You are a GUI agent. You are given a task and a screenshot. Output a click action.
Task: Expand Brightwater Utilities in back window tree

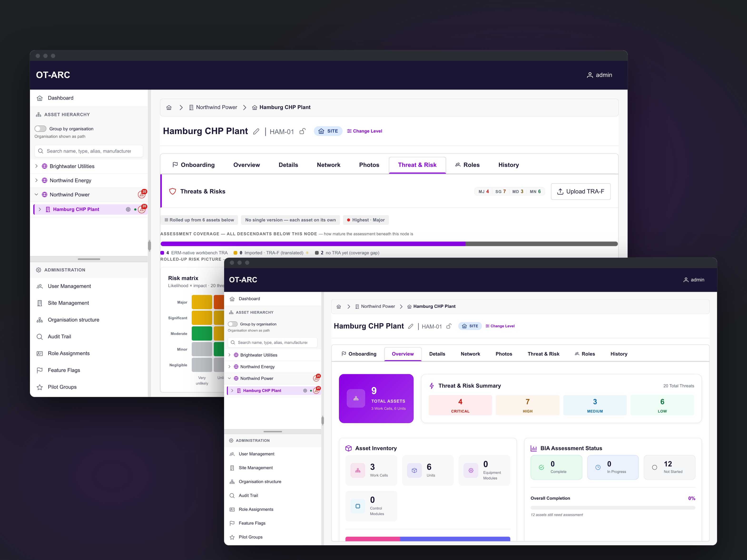[x=36, y=166]
